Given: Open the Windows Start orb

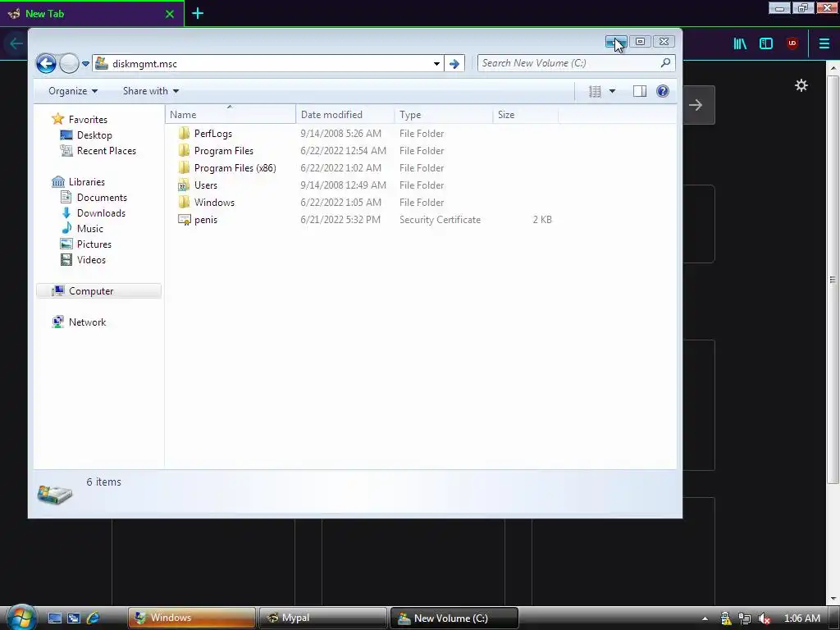Looking at the screenshot, I should [x=20, y=617].
